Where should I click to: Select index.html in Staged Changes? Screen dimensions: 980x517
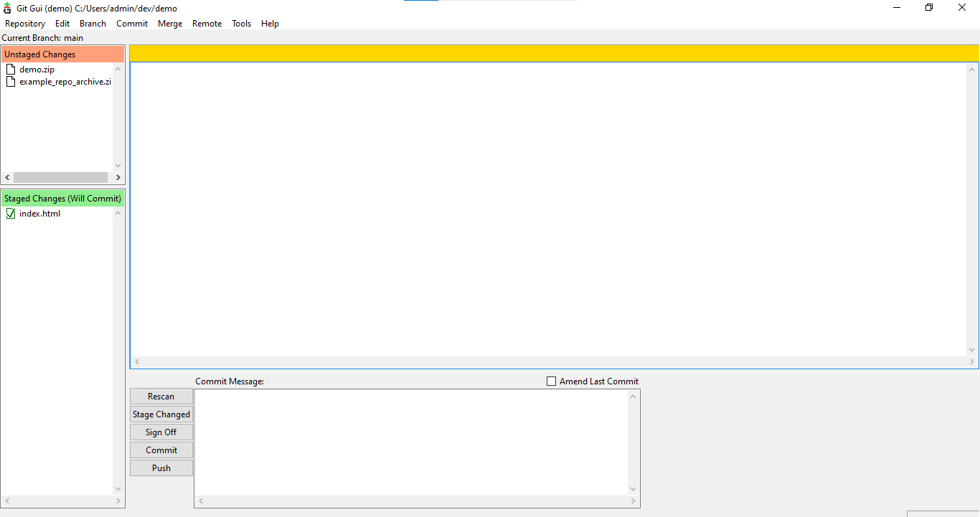39,214
